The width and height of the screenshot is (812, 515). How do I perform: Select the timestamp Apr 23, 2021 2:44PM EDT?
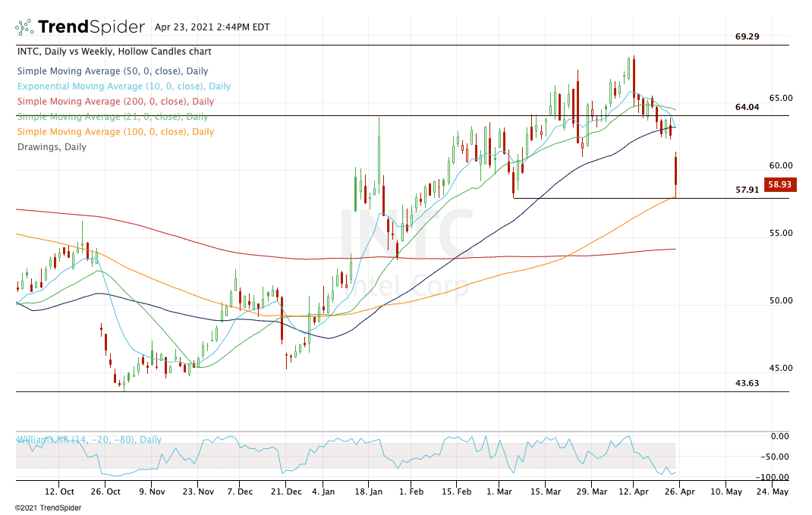(x=212, y=27)
